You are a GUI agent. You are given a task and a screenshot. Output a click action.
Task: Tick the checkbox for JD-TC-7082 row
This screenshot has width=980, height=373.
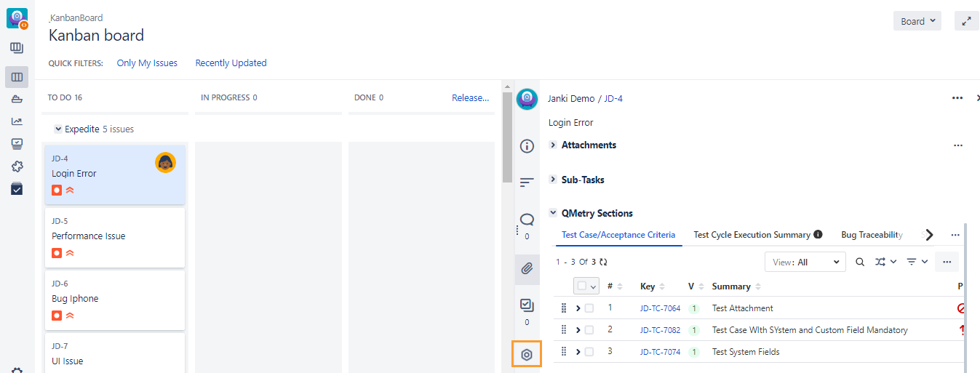pos(589,330)
